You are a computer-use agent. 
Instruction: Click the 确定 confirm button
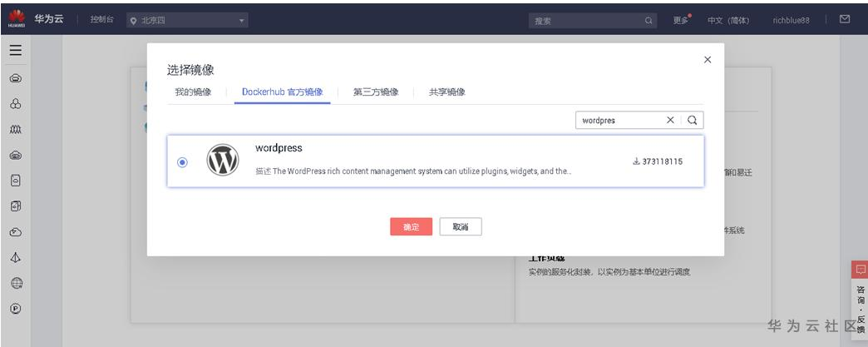point(412,226)
